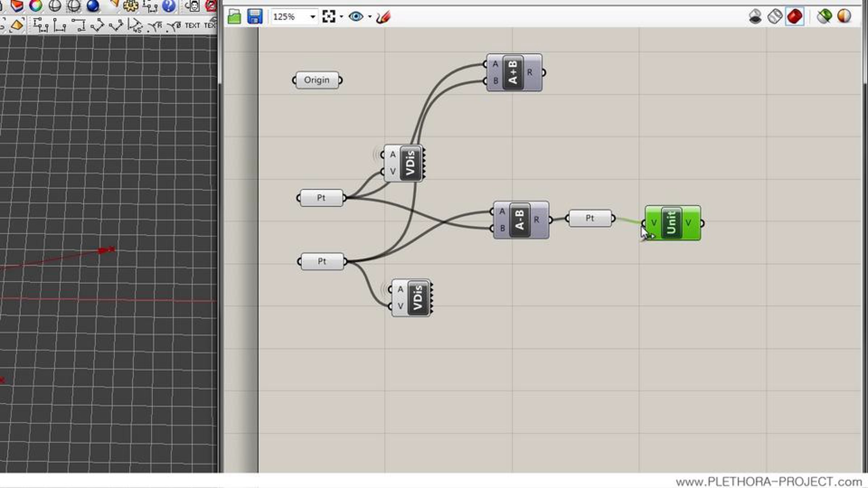Click the Zoom Extents frame icon

pyautogui.click(x=328, y=17)
